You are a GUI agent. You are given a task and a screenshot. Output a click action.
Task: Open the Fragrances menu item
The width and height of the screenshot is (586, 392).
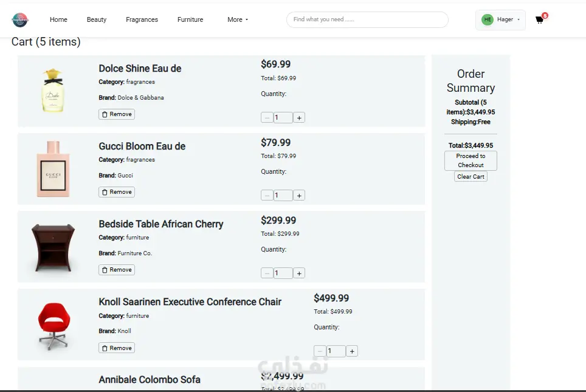[x=142, y=19]
